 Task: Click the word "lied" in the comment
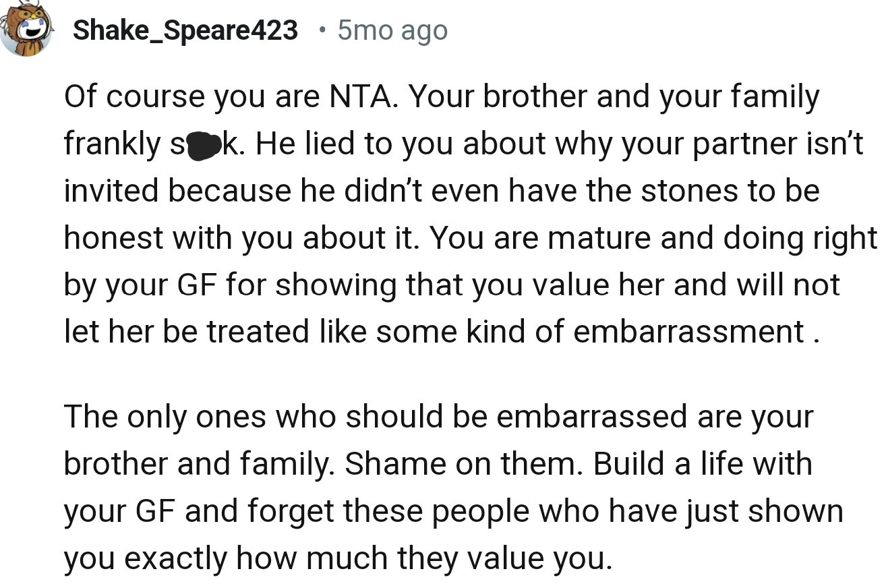[327, 144]
